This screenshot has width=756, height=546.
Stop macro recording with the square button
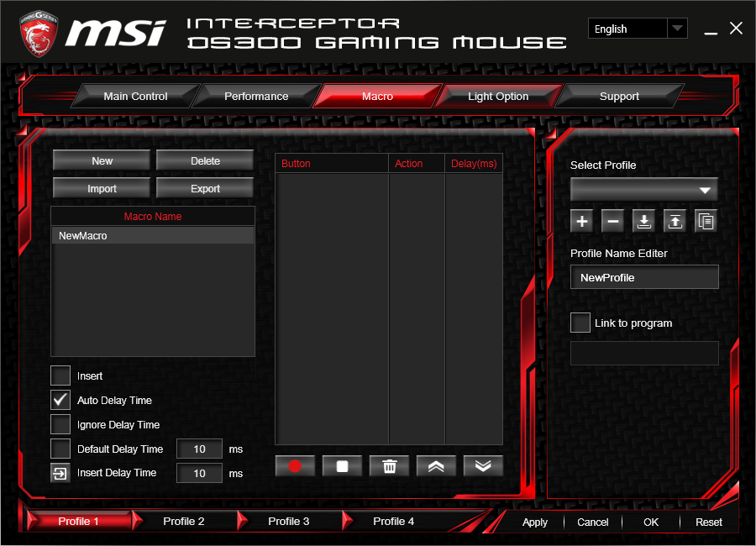(x=343, y=466)
